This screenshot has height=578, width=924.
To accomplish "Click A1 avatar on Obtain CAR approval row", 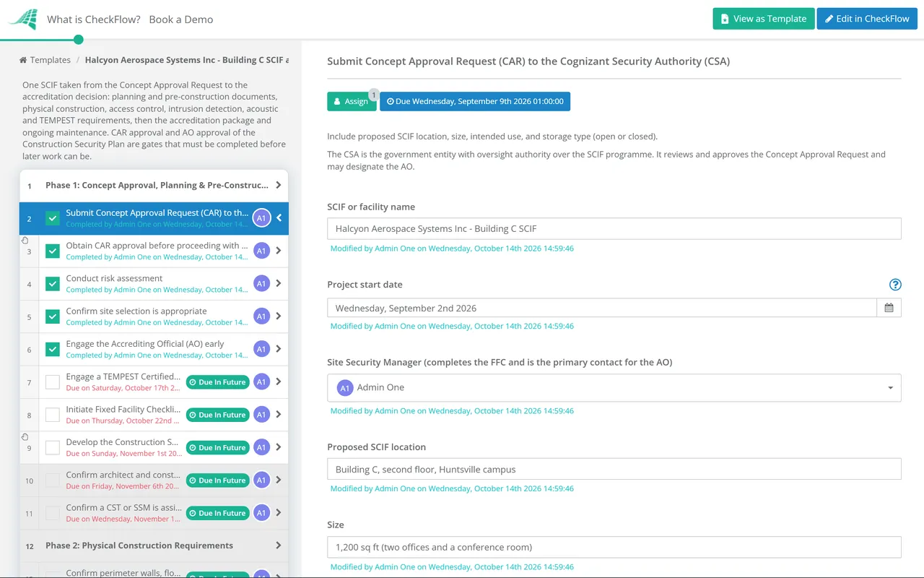I will (x=261, y=251).
